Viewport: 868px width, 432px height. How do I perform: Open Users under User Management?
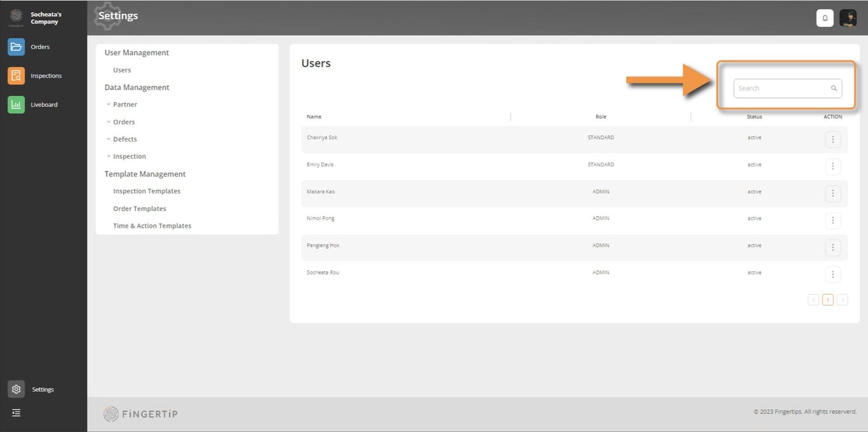tap(122, 71)
